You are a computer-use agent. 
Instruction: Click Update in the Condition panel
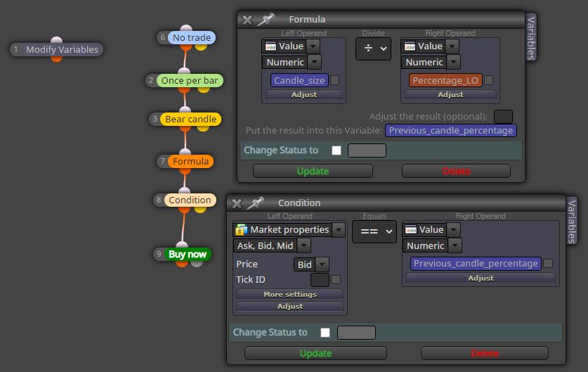315,353
